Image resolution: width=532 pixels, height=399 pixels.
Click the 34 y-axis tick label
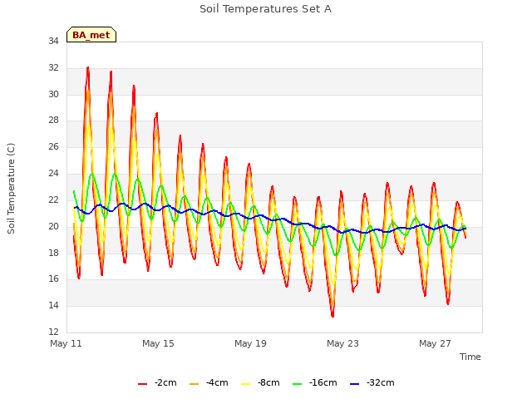[x=53, y=42]
